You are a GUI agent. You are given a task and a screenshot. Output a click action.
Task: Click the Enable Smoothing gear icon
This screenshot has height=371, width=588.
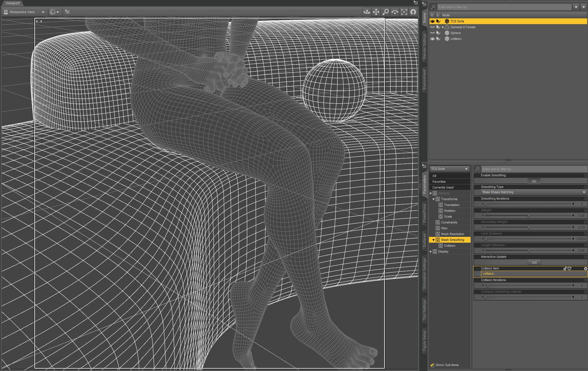point(585,175)
